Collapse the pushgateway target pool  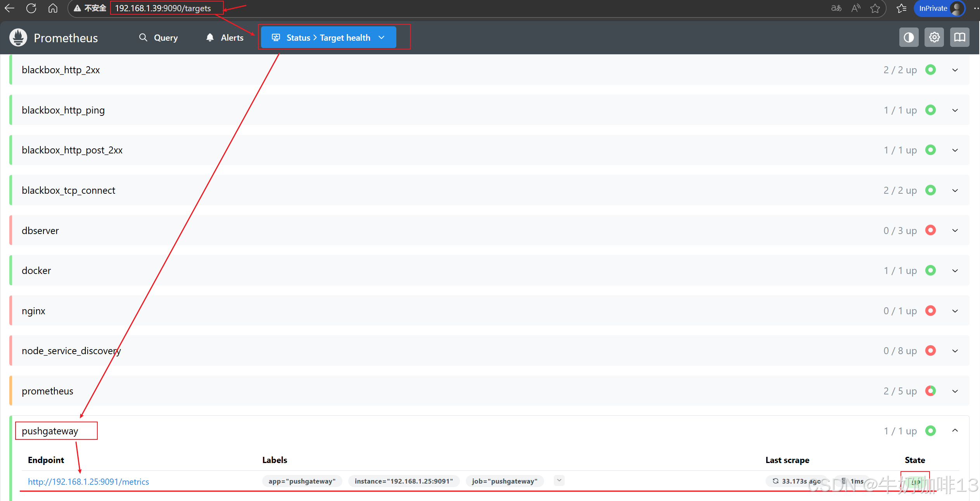(x=955, y=430)
